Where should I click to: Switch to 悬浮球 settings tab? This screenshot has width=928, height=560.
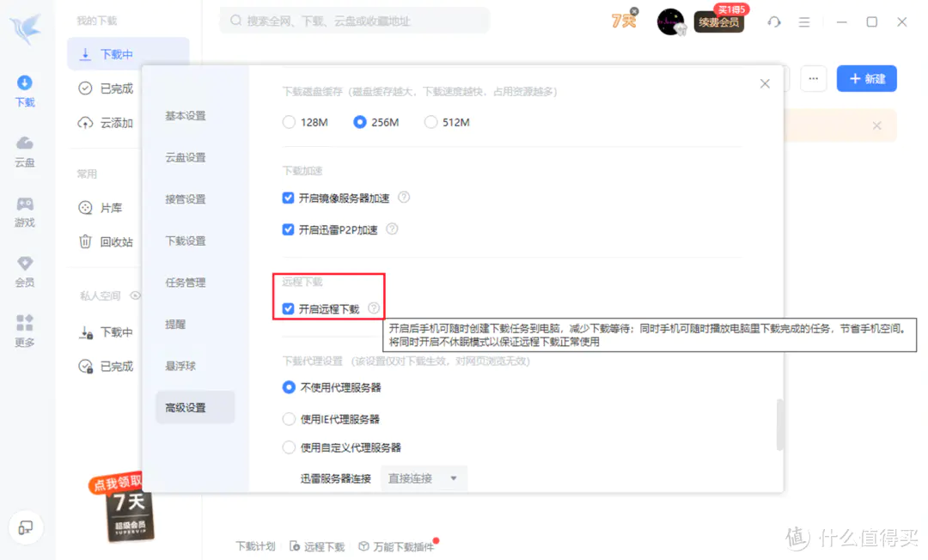pyautogui.click(x=180, y=366)
